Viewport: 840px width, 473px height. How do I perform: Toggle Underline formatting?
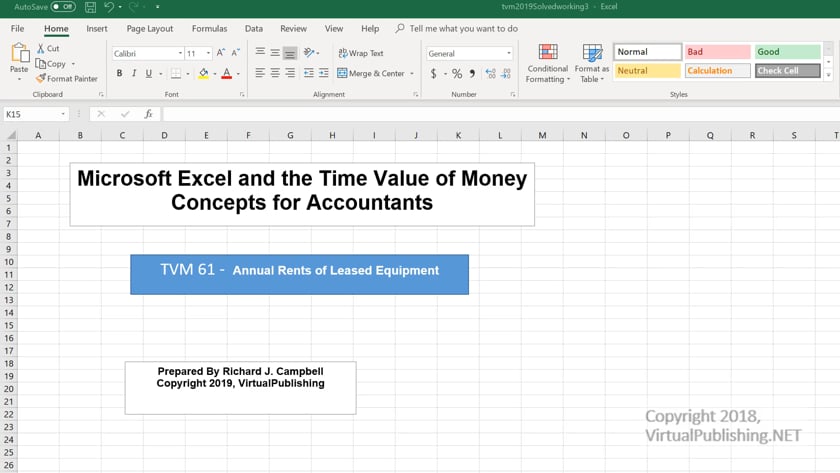[149, 73]
